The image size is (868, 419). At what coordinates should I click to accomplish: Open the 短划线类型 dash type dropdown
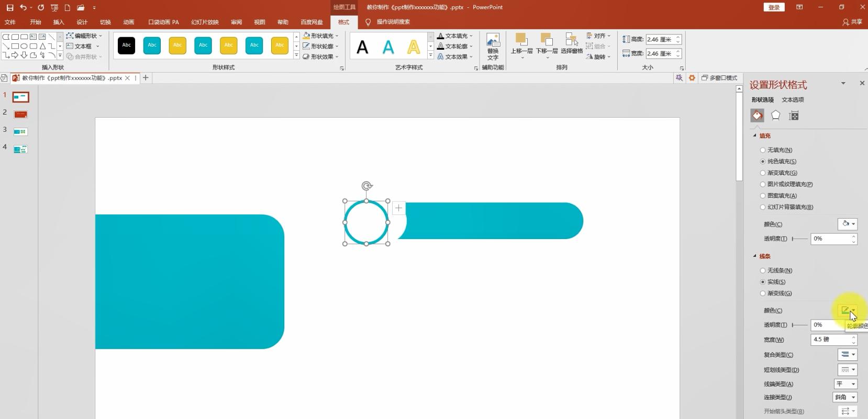(848, 370)
